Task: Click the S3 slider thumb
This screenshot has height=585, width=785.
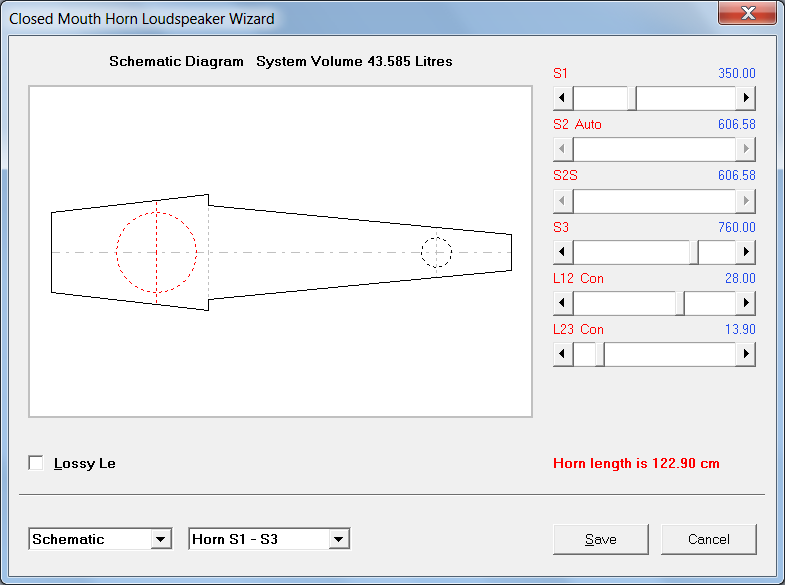Action: coord(693,252)
